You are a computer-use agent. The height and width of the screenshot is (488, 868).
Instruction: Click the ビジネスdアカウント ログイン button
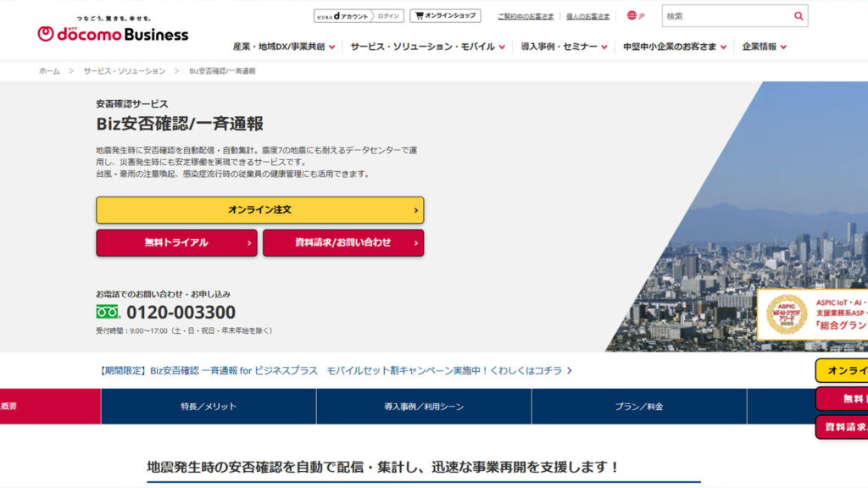pyautogui.click(x=359, y=16)
